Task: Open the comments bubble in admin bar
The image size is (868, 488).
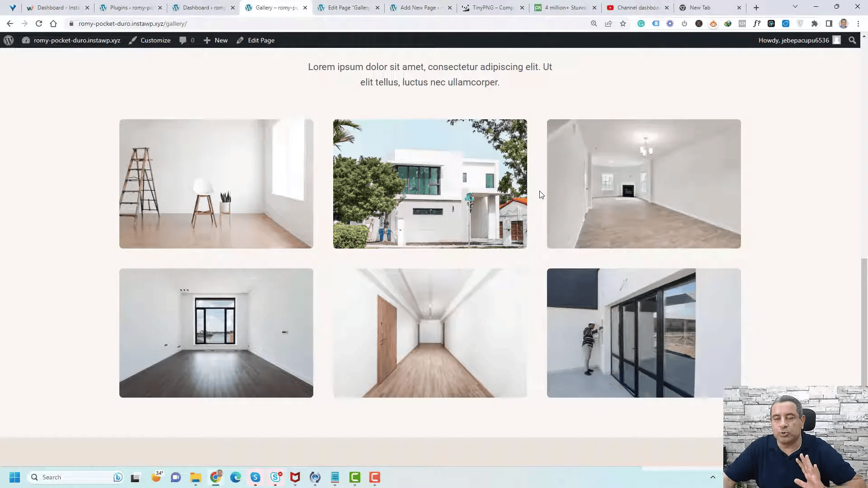Action: tap(187, 40)
